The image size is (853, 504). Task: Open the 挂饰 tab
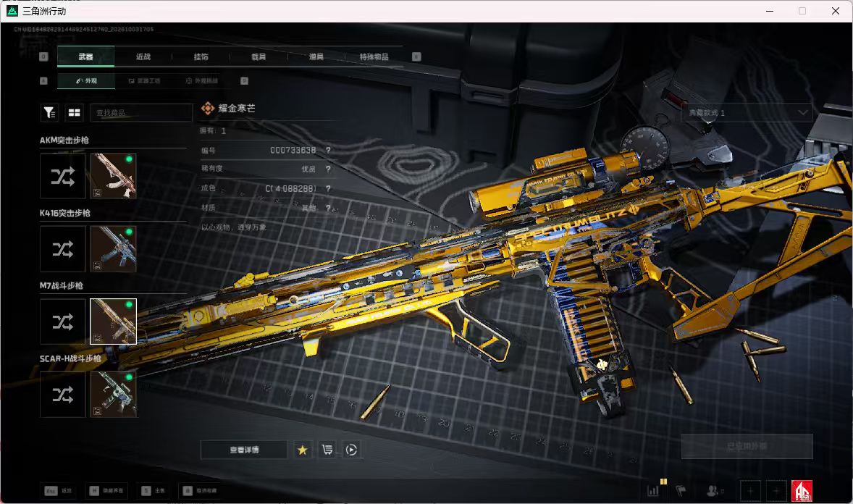pos(201,56)
